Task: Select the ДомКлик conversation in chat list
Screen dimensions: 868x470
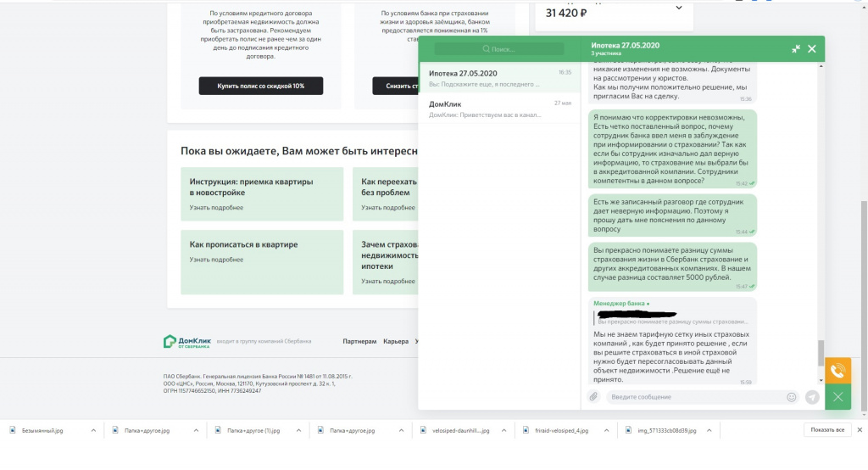Action: (x=499, y=109)
